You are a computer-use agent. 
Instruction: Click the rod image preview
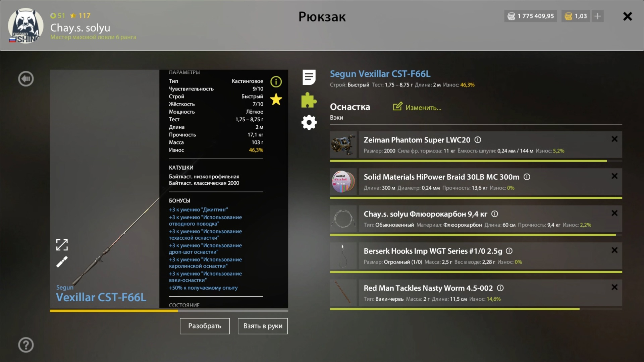click(x=105, y=189)
